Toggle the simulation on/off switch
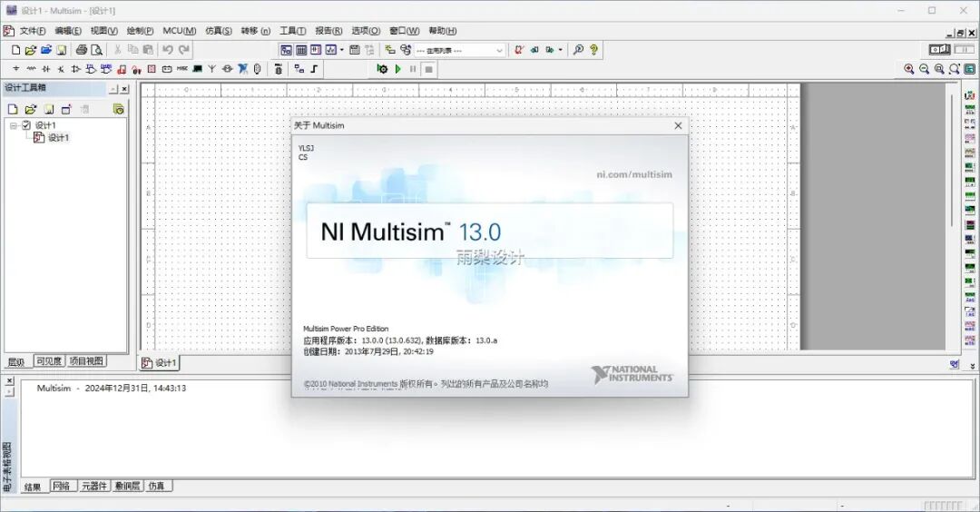This screenshot has width=980, height=512. click(x=939, y=49)
